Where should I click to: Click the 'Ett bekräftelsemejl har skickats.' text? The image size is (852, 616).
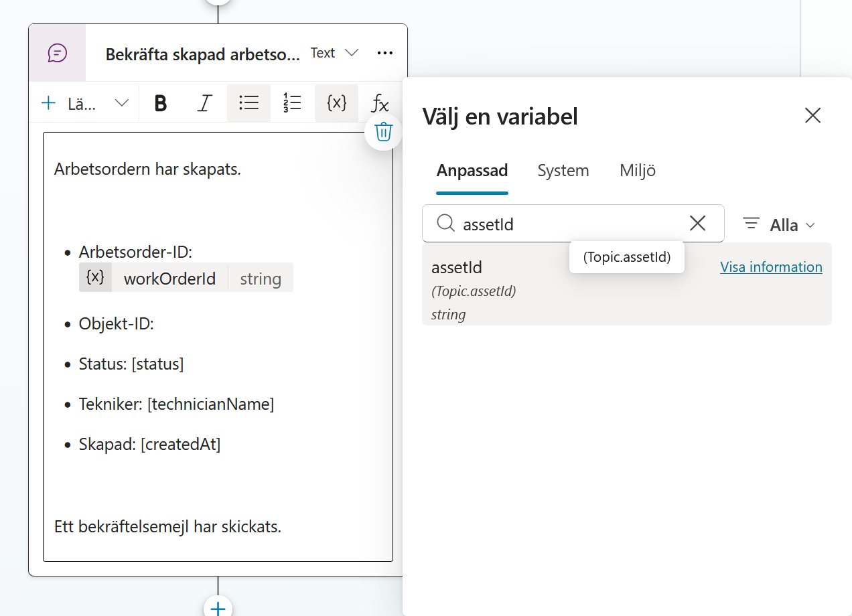tap(167, 527)
